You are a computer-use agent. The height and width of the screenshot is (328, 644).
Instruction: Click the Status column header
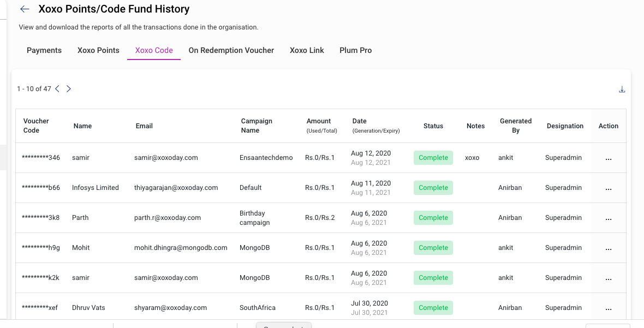tap(433, 126)
